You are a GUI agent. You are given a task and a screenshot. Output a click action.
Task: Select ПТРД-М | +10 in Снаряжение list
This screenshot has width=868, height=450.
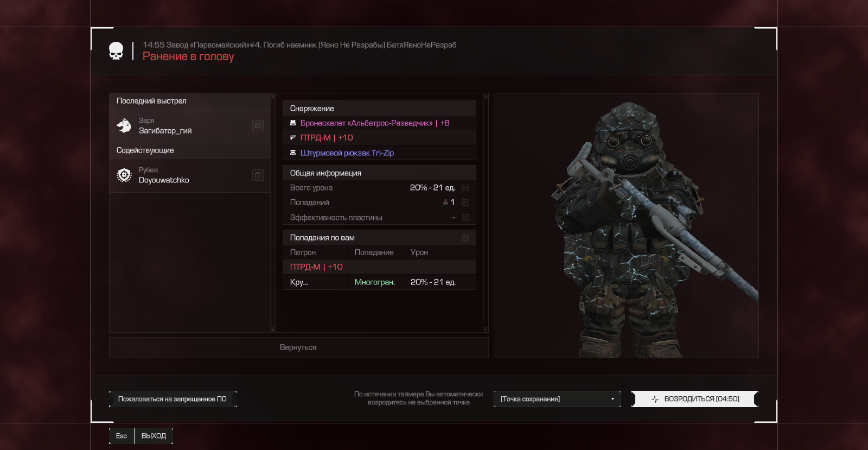tap(379, 138)
